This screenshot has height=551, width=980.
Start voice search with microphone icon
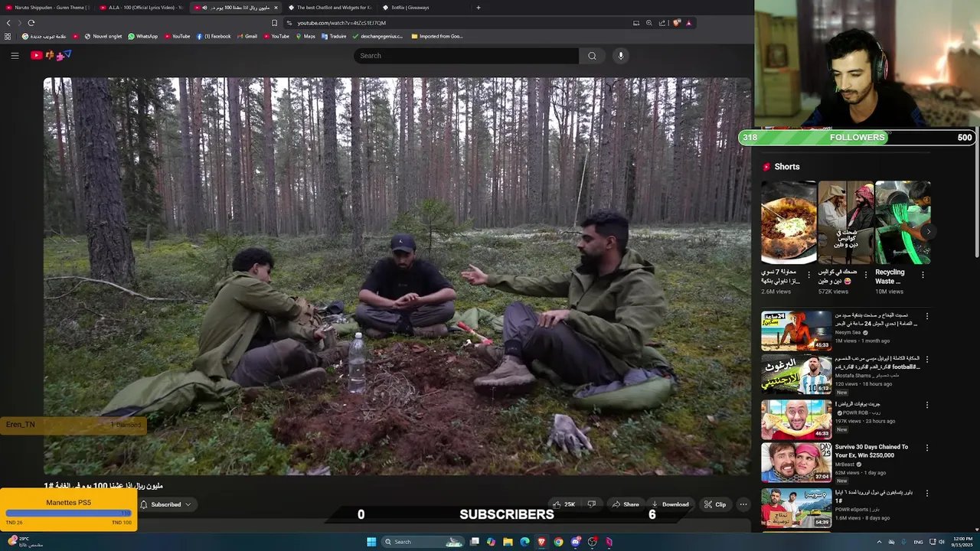coord(621,56)
